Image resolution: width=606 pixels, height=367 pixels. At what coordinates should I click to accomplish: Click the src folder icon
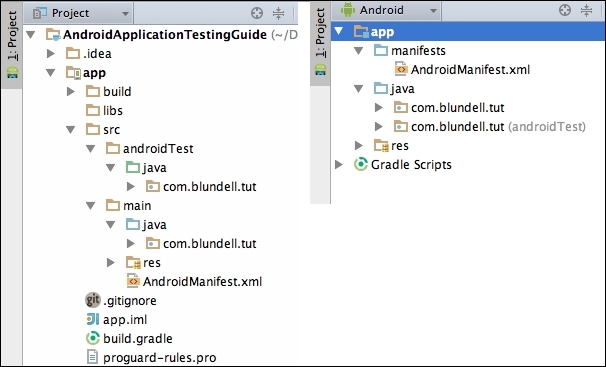[93, 129]
